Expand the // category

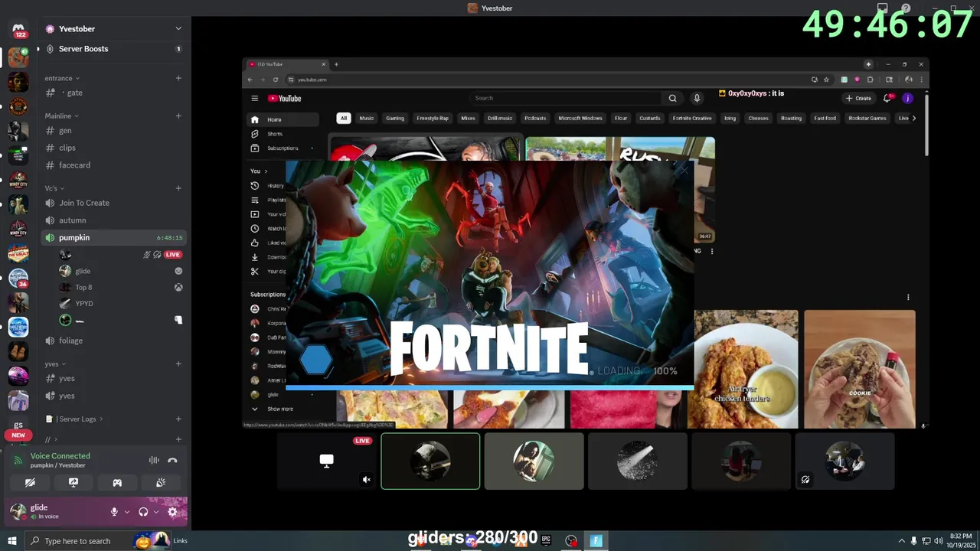pyautogui.click(x=51, y=440)
